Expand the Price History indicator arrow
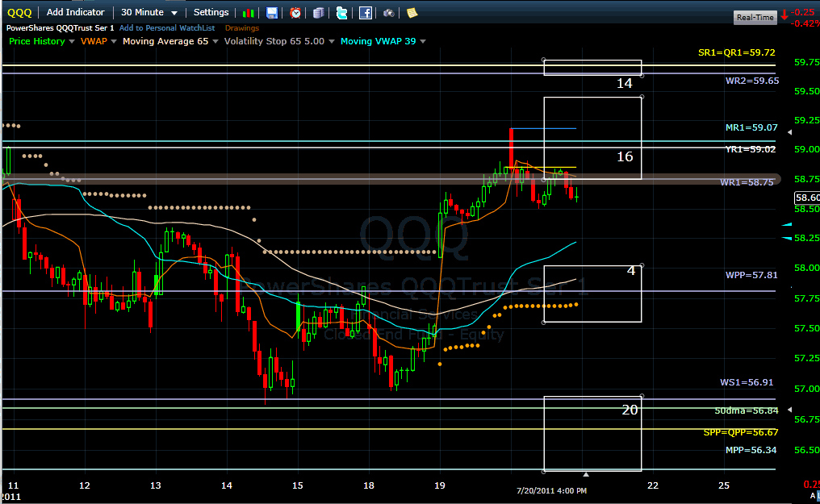 [x=72, y=41]
